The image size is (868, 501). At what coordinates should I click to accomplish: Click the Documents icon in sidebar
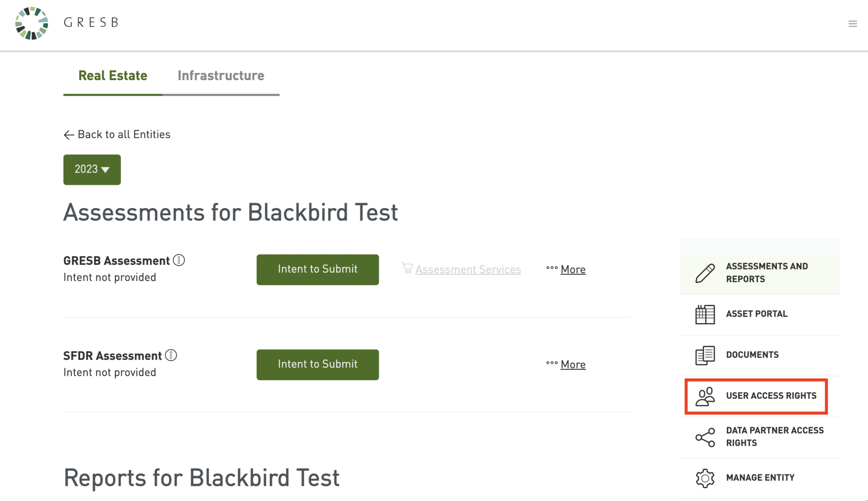(705, 355)
